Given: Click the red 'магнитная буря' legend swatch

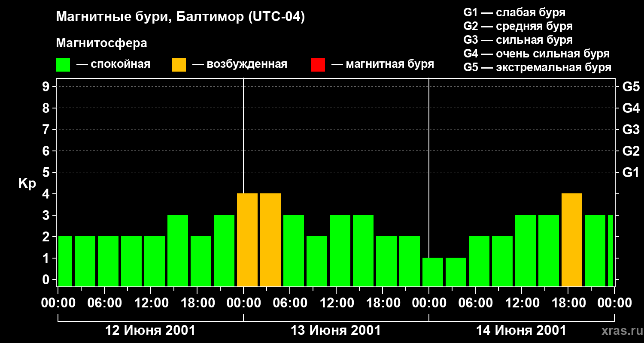Looking at the screenshot, I should pyautogui.click(x=318, y=65).
